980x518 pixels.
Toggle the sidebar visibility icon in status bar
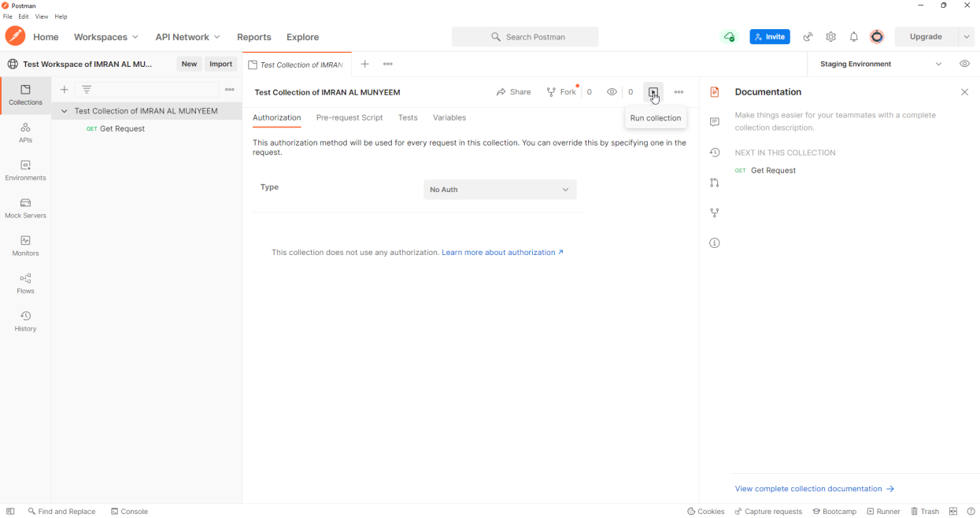point(10,511)
